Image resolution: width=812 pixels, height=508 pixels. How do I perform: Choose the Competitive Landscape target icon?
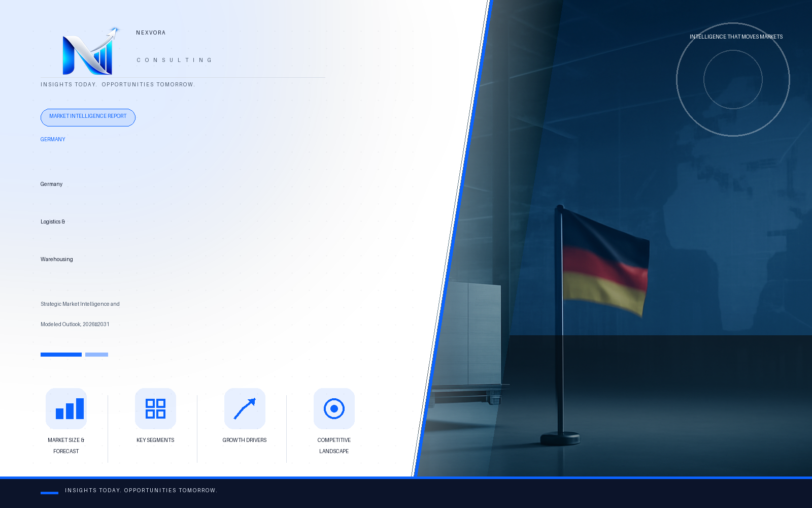(334, 408)
